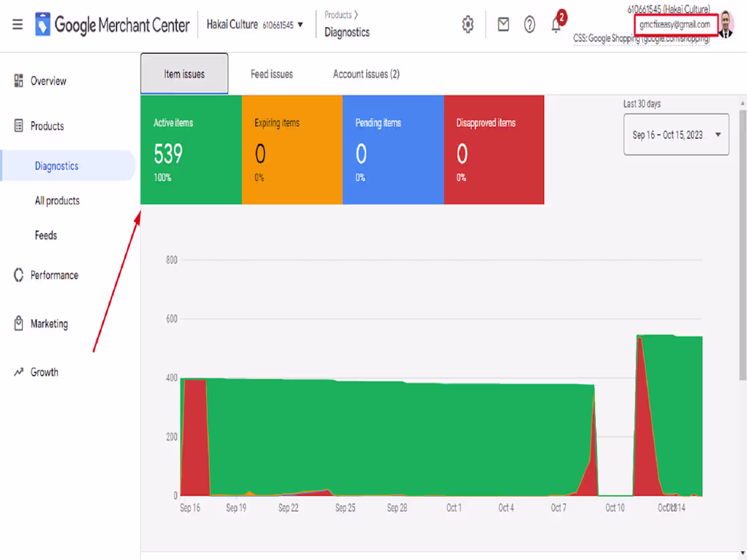Screen dimensions: 747x560
Task: Click the profile avatar picture
Action: click(727, 24)
